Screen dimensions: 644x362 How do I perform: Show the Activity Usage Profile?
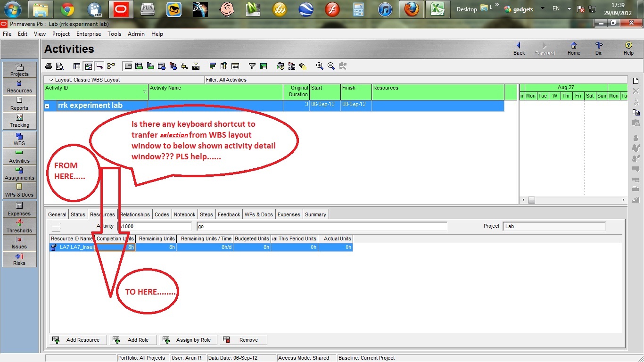[x=150, y=66]
